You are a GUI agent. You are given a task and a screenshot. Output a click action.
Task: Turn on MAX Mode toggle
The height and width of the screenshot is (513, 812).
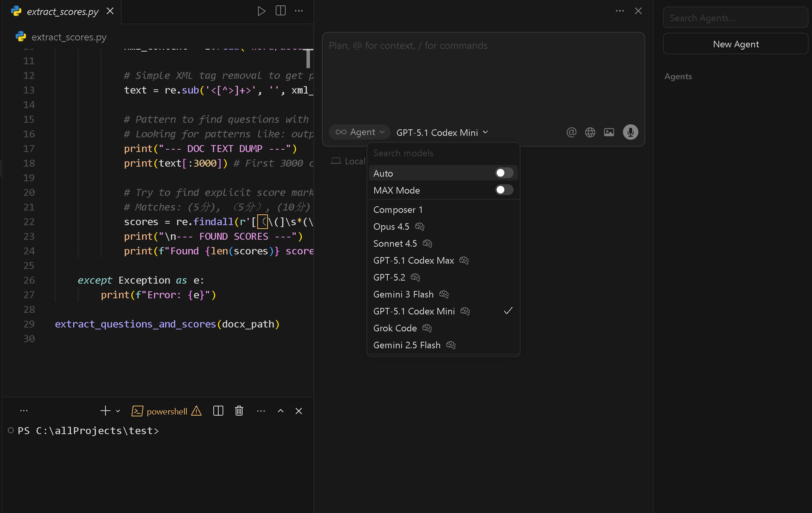coord(504,190)
